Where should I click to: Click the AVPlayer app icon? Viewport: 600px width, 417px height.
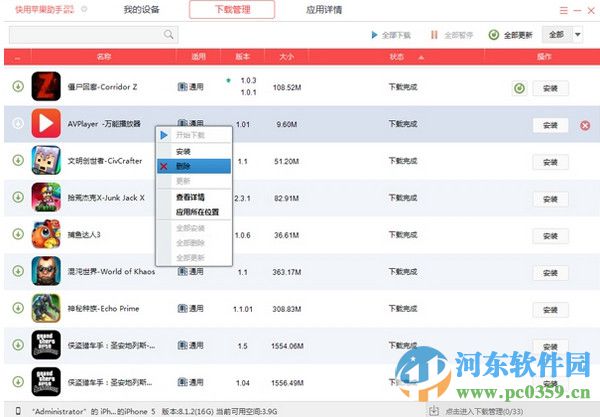point(46,123)
